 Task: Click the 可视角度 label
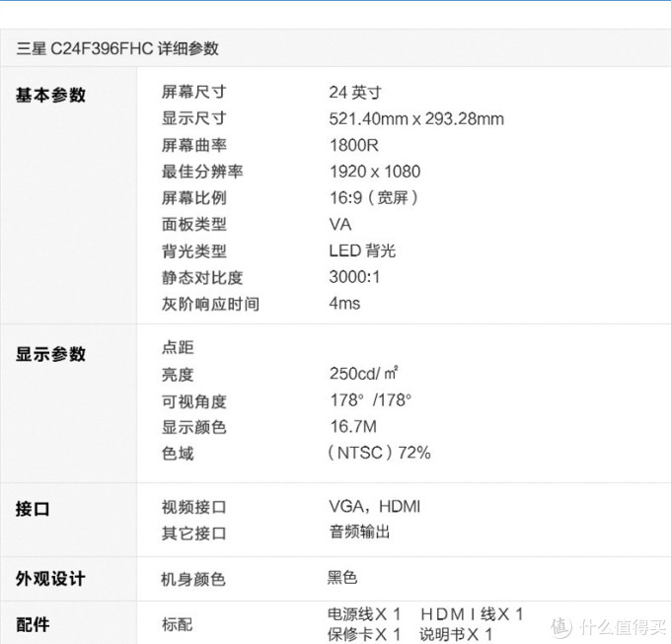click(193, 401)
